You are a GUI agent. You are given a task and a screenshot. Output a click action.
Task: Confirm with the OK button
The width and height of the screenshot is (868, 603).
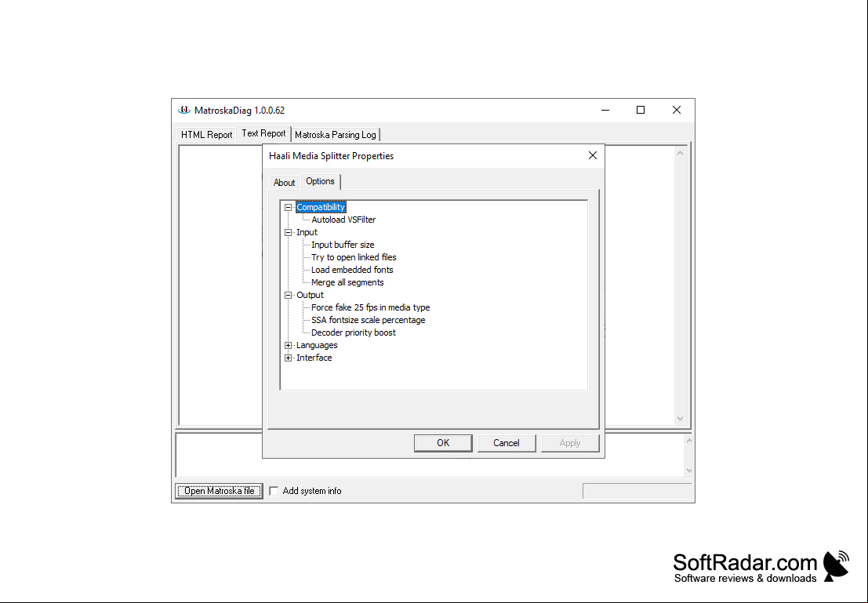[x=443, y=443]
